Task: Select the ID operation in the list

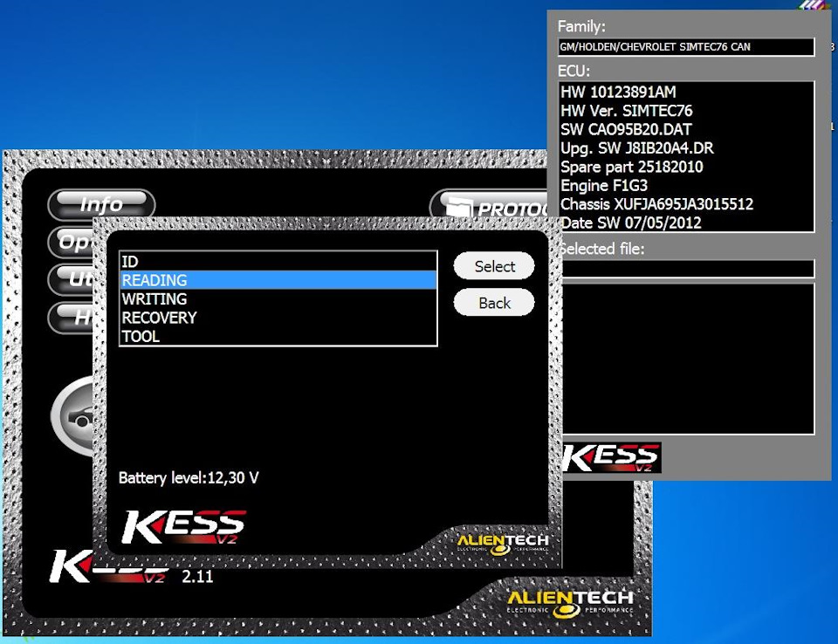Action: [x=278, y=261]
